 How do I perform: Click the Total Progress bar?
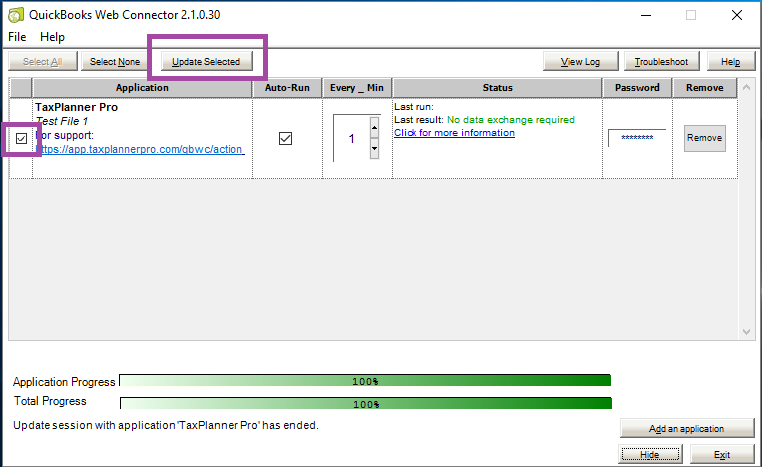tap(365, 403)
